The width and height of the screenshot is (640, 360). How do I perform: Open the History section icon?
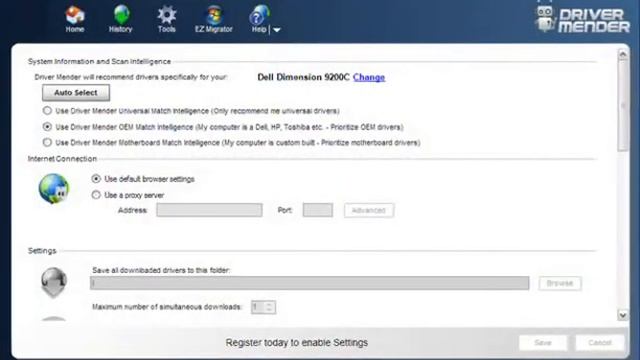pyautogui.click(x=120, y=19)
